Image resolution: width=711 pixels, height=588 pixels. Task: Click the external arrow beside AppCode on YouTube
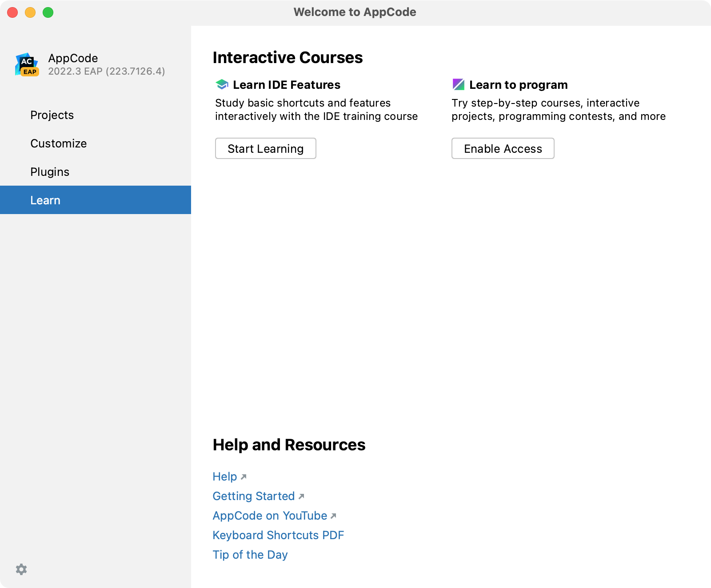(x=334, y=516)
